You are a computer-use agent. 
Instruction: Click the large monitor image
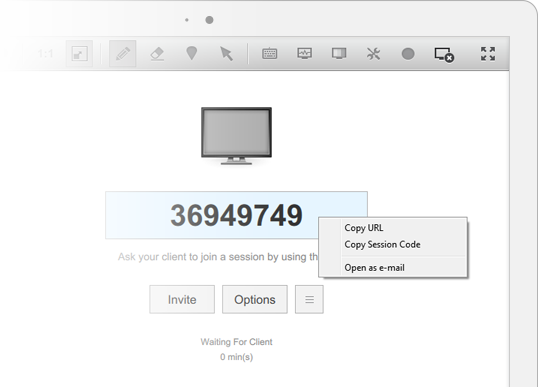click(x=236, y=136)
